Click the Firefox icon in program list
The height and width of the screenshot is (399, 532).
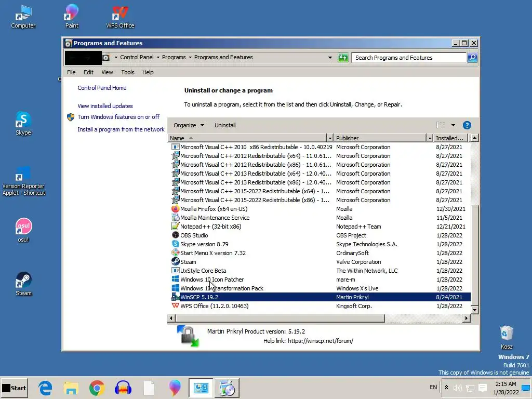pos(175,209)
